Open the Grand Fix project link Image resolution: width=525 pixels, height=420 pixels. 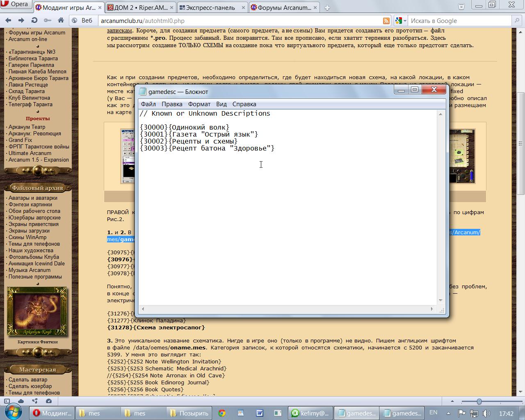coord(20,140)
